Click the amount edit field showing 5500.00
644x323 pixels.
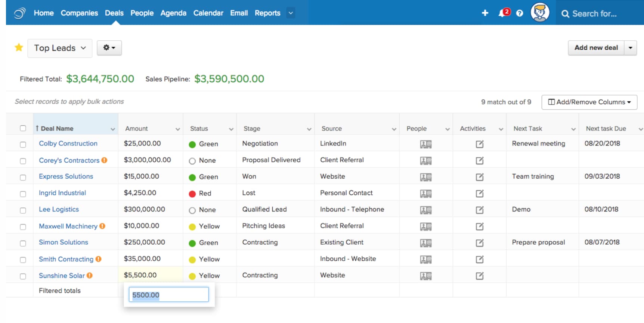tap(168, 295)
